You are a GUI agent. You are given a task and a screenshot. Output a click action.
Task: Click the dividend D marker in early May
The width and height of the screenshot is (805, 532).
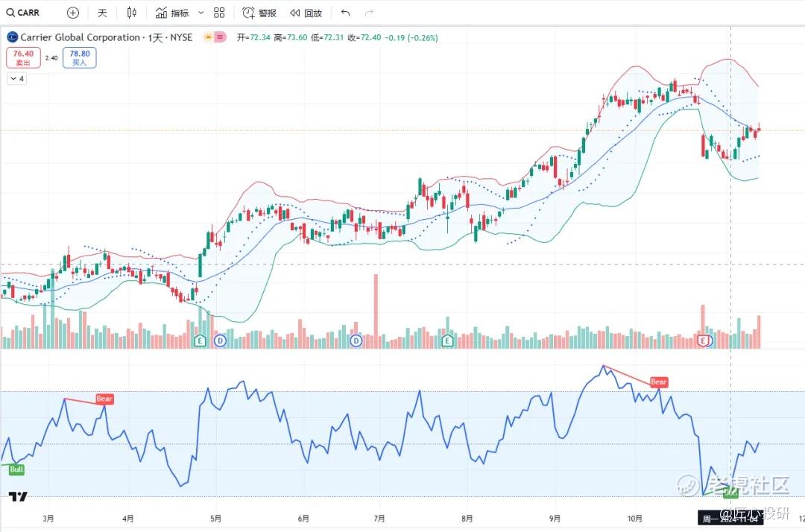(220, 341)
